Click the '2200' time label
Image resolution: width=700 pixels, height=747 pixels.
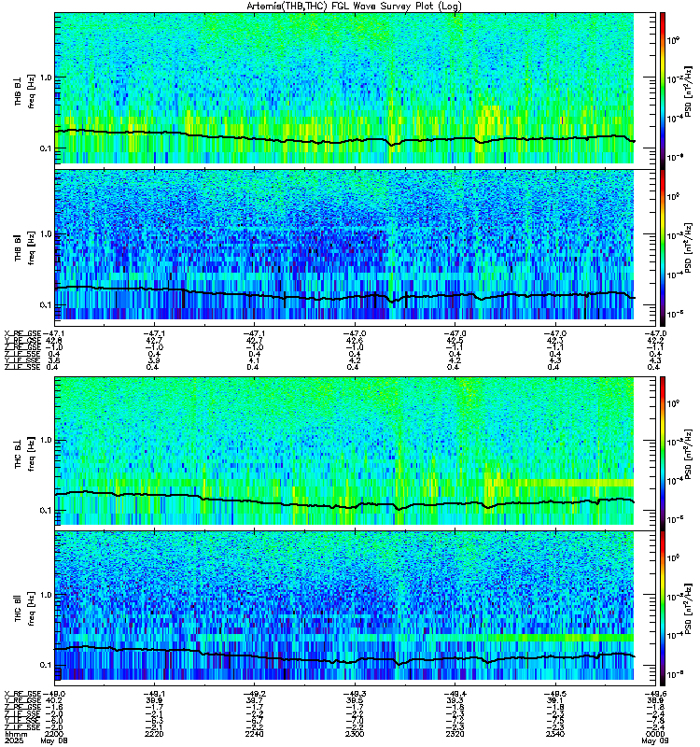(x=54, y=734)
